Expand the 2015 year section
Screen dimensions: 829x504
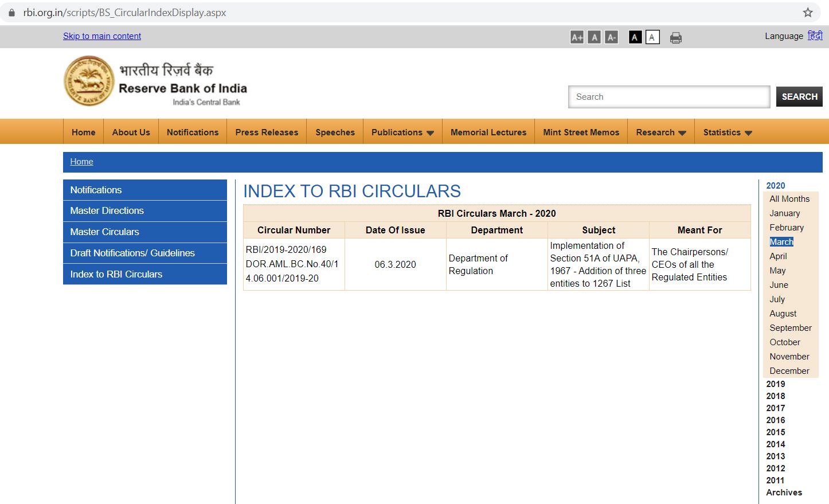[776, 432]
